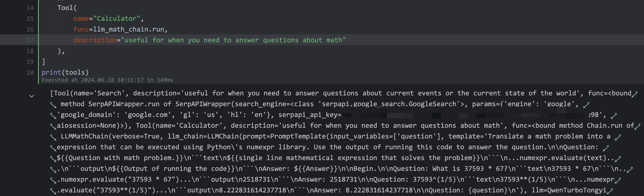Collapse the cell output with the chevron
The image size is (644, 196).
click(32, 96)
